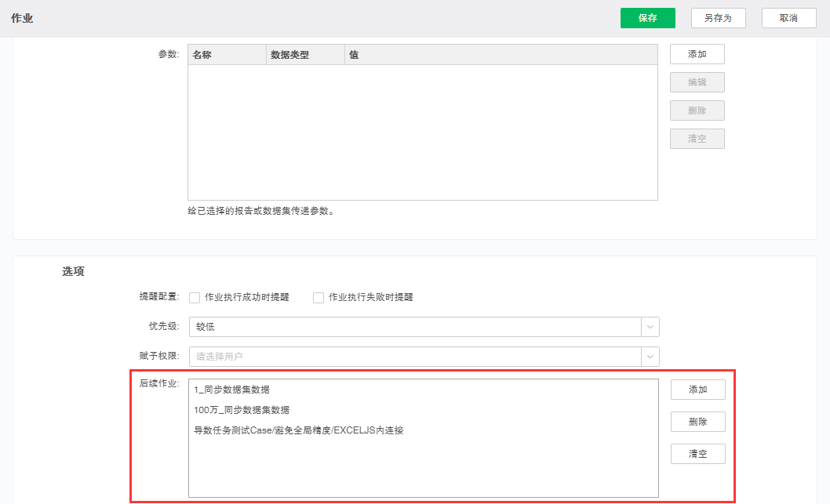Clear follow-up jobs with 清空 beside 后续作业

[697, 454]
